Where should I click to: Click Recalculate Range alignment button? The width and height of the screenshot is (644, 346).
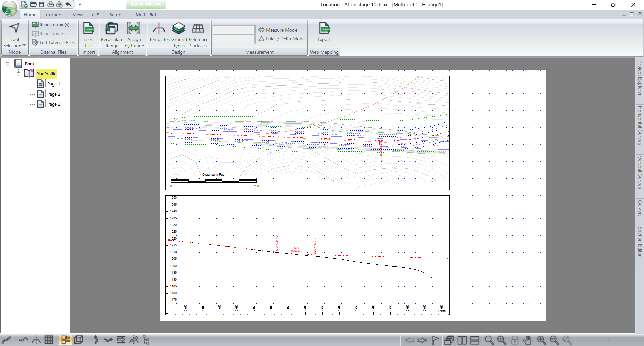[112, 35]
